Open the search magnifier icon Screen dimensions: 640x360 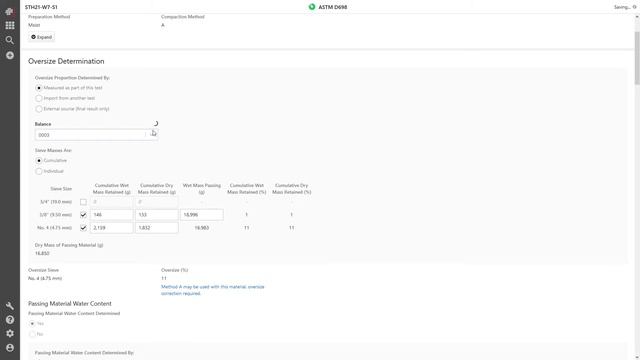[x=9, y=40]
